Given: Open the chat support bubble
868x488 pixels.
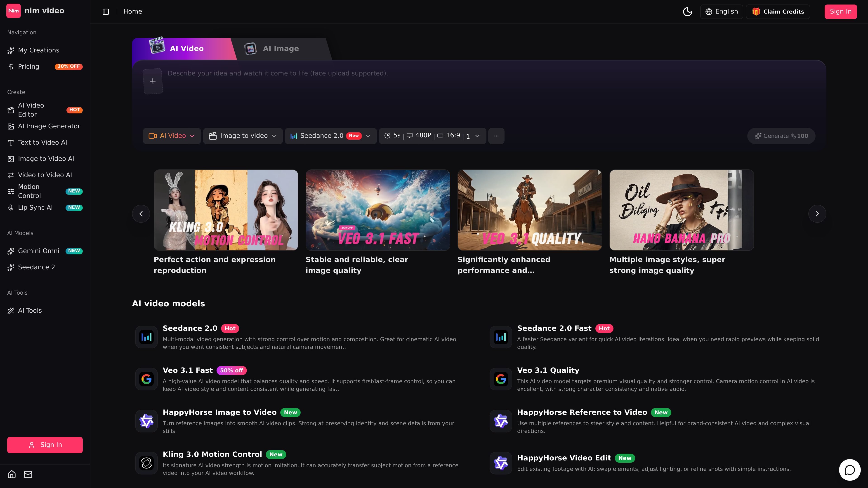Looking at the screenshot, I should (850, 470).
